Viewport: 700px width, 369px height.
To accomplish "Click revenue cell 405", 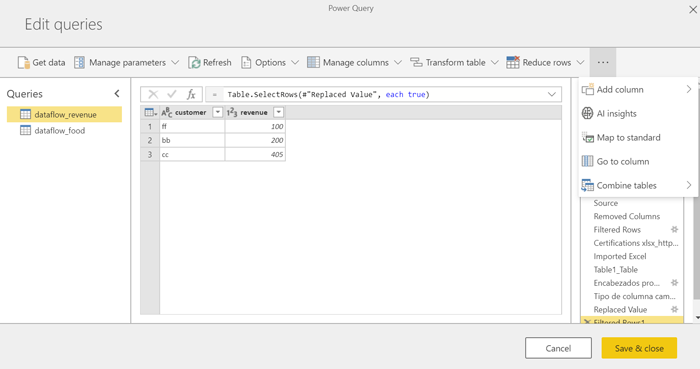I will 255,154.
